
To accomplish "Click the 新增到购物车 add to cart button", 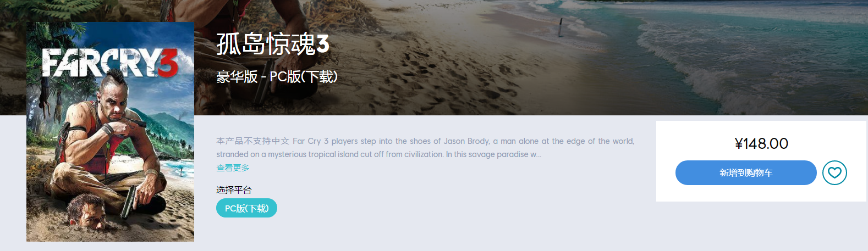I will (746, 172).
